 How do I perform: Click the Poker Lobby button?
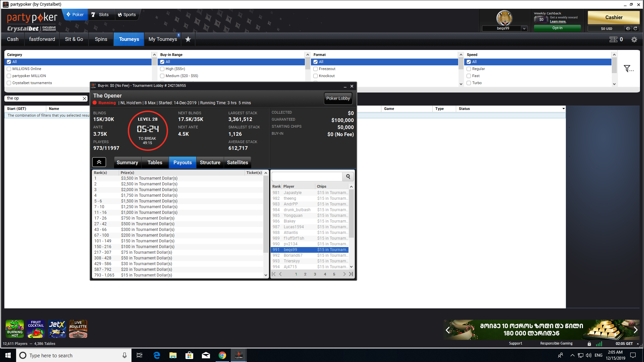(338, 99)
